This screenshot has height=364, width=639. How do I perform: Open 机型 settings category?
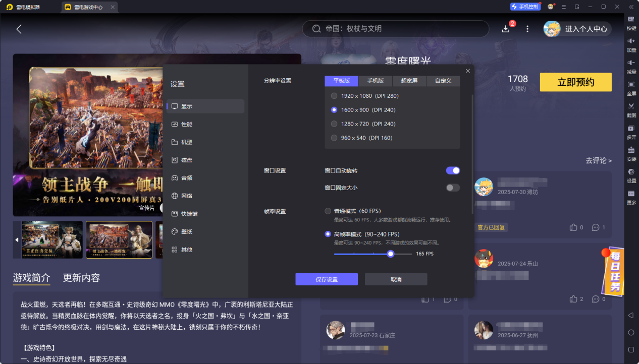(x=205, y=143)
